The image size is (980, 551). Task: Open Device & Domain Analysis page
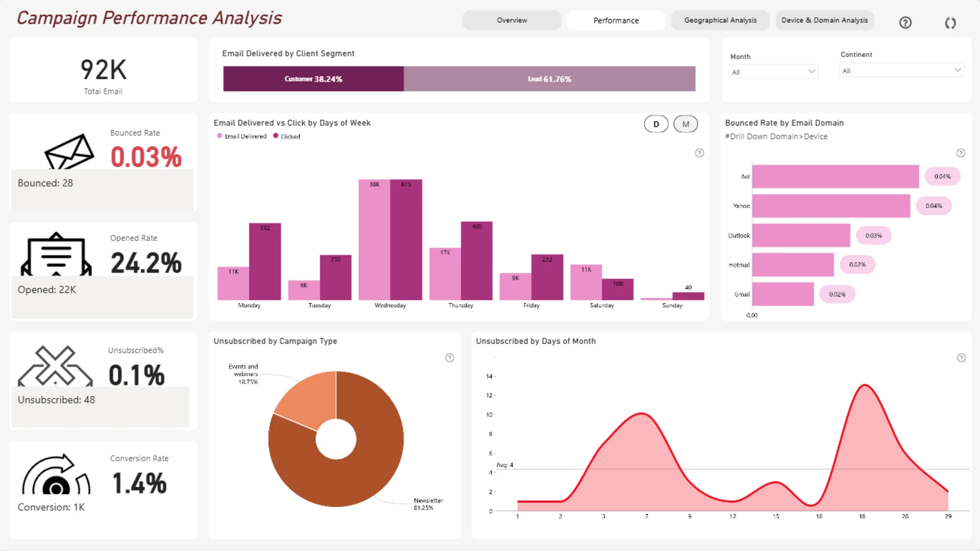point(824,20)
